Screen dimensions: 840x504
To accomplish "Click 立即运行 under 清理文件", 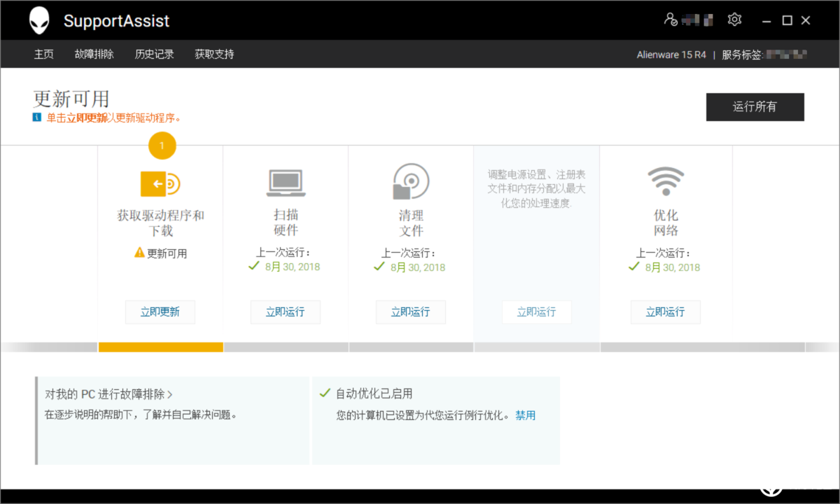I will pyautogui.click(x=411, y=312).
